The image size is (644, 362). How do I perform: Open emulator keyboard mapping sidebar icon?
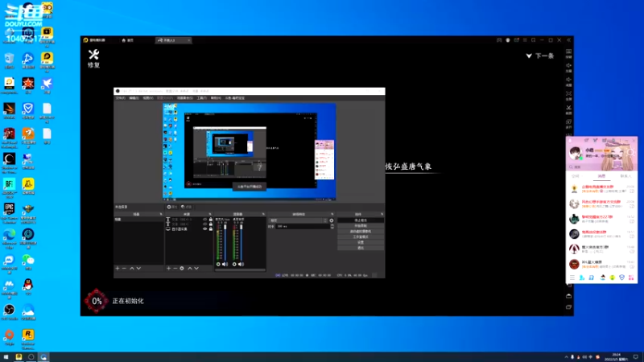tap(568, 51)
